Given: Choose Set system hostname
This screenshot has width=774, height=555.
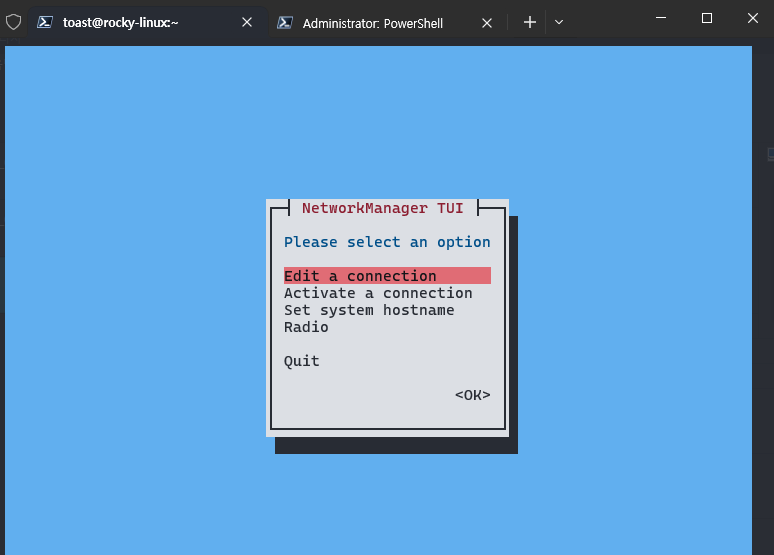Looking at the screenshot, I should (x=369, y=310).
